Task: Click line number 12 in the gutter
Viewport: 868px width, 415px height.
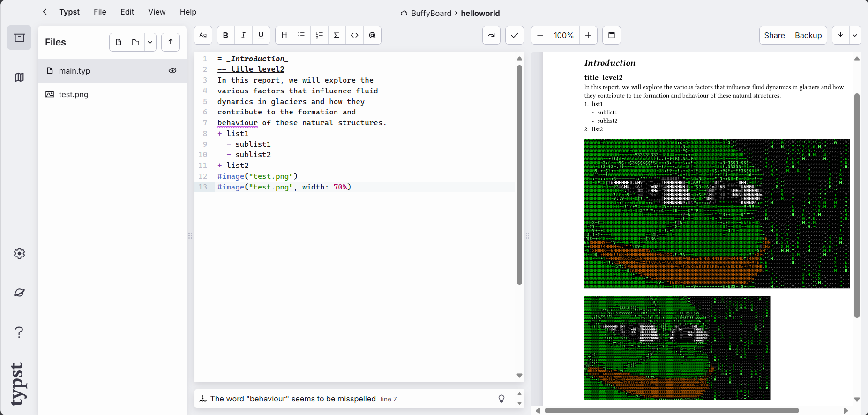Action: pos(202,176)
